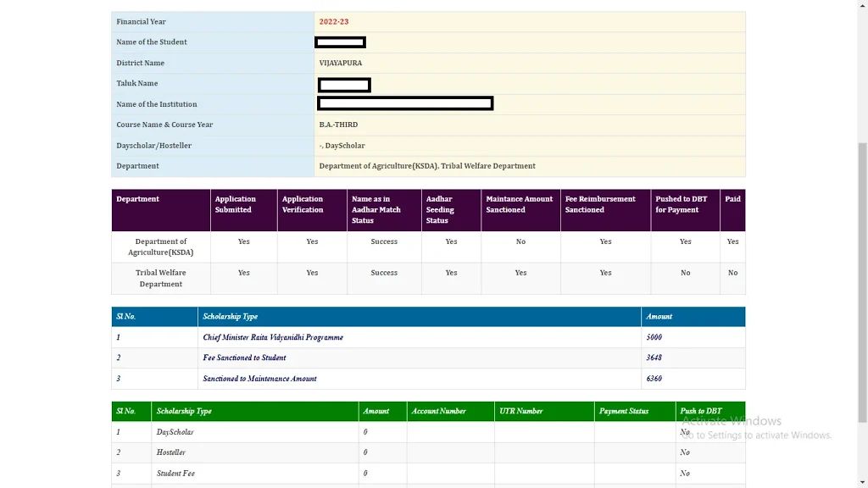Select the 'Name of the Student' label
This screenshot has height=488, width=868.
click(151, 42)
